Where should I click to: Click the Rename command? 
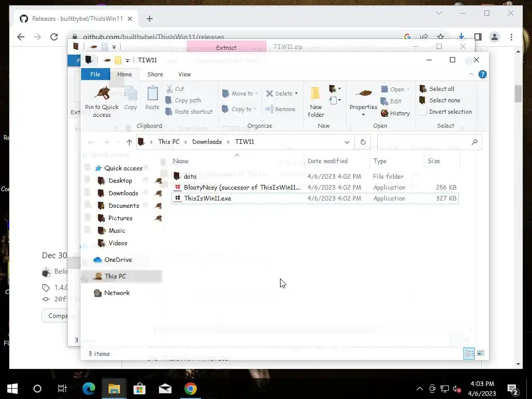click(x=281, y=109)
